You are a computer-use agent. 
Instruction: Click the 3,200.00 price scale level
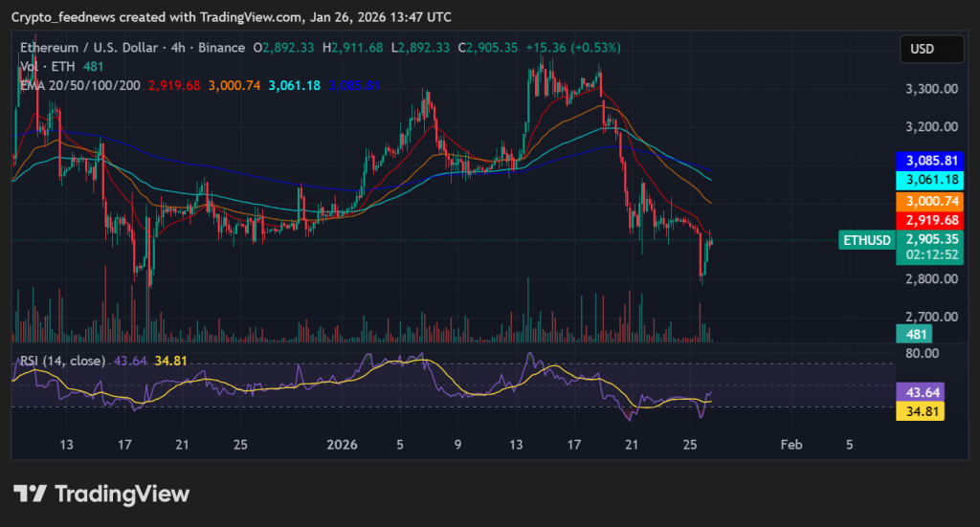pyautogui.click(x=931, y=127)
